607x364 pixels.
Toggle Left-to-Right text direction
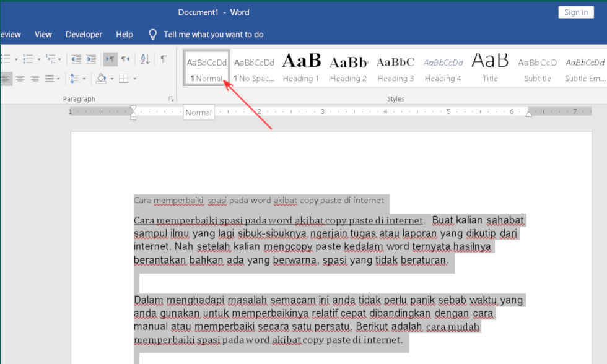pos(110,59)
